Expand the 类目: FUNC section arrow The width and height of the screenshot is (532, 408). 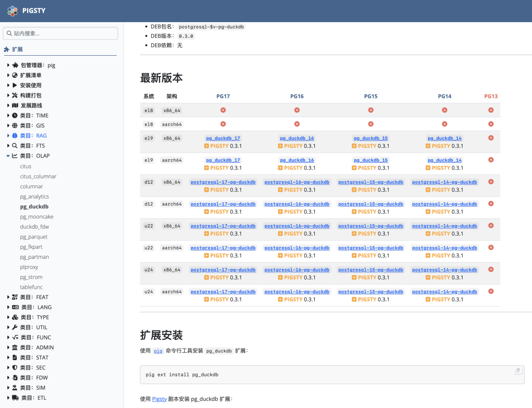(x=8, y=338)
